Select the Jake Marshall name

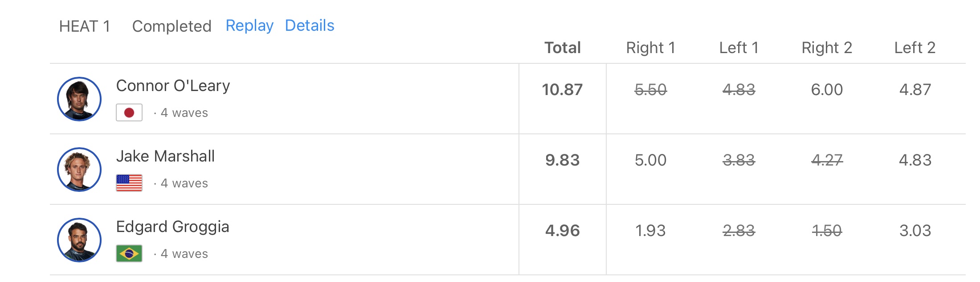(165, 156)
